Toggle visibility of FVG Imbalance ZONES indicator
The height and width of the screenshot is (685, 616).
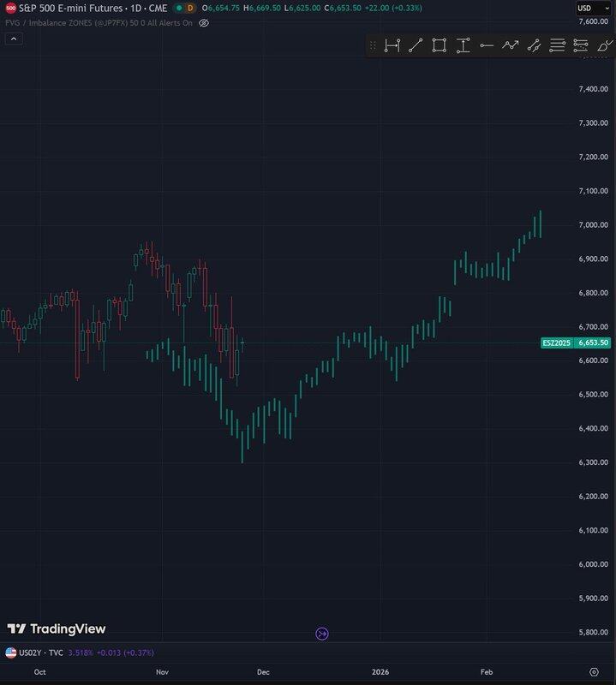point(204,23)
